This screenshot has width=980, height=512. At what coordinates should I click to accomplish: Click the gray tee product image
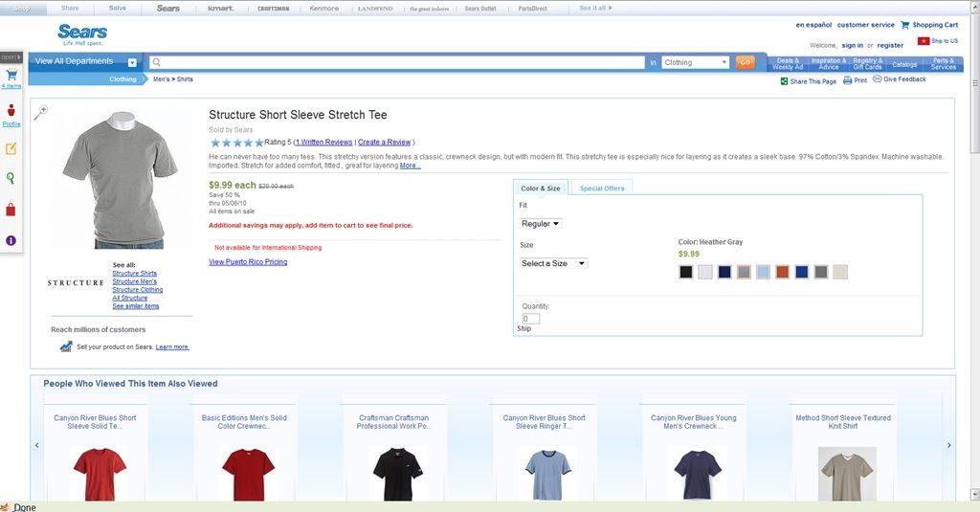click(x=121, y=180)
